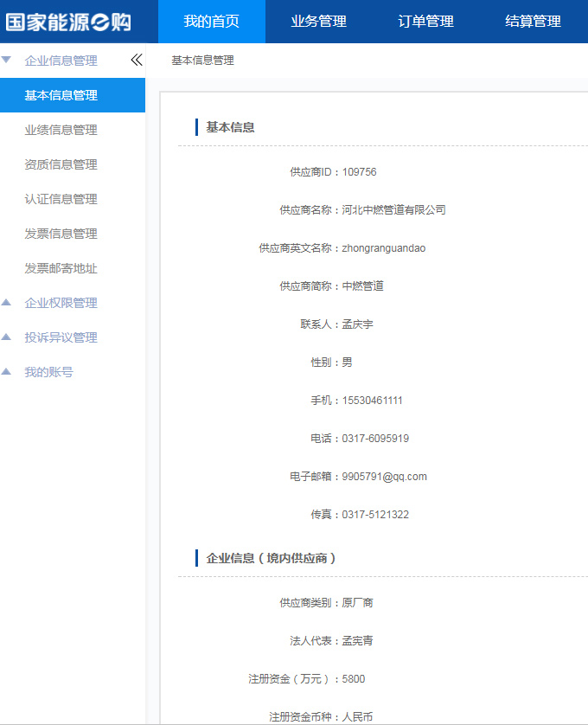Open 业绩信息管理 sidebar item

point(61,130)
